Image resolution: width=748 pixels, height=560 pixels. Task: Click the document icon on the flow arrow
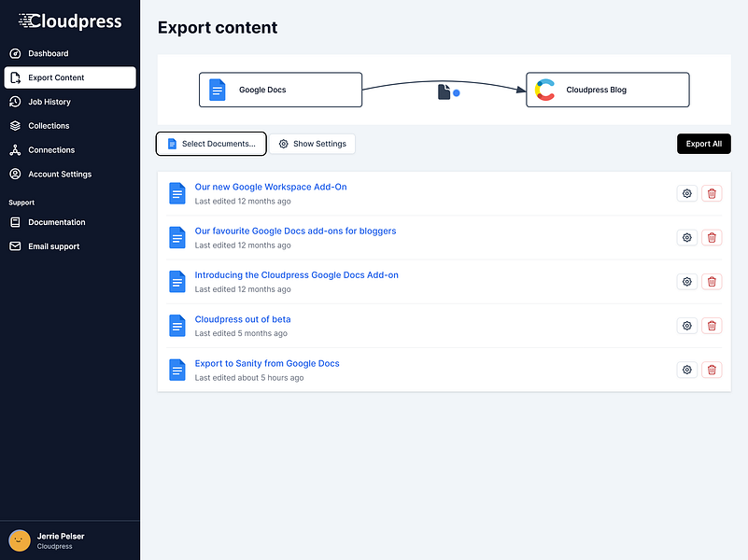(x=445, y=92)
